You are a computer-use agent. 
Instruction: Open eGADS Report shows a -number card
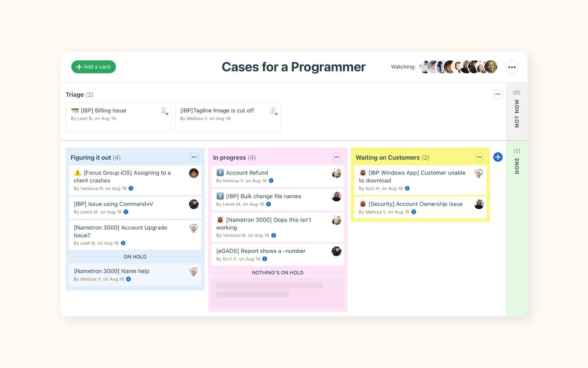click(277, 254)
